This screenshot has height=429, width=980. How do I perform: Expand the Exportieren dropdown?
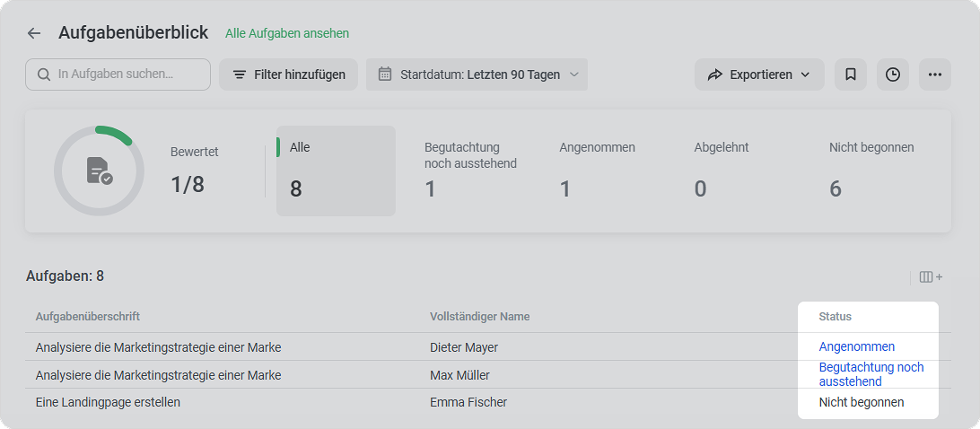[x=758, y=74]
